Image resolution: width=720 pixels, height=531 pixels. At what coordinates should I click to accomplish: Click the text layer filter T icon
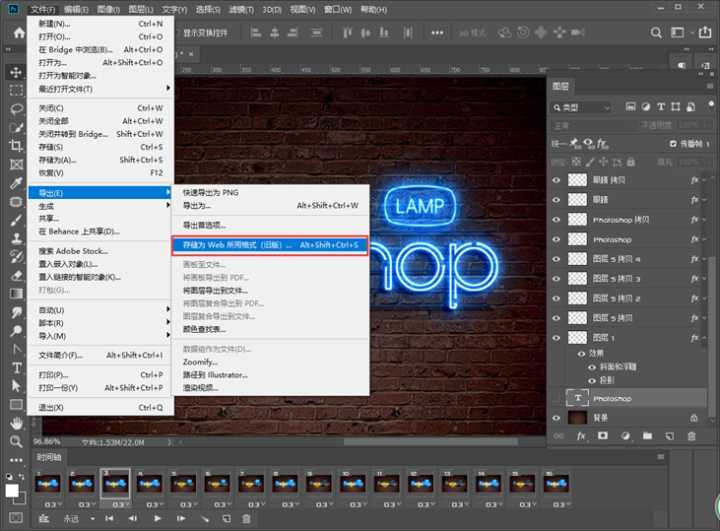coord(660,107)
